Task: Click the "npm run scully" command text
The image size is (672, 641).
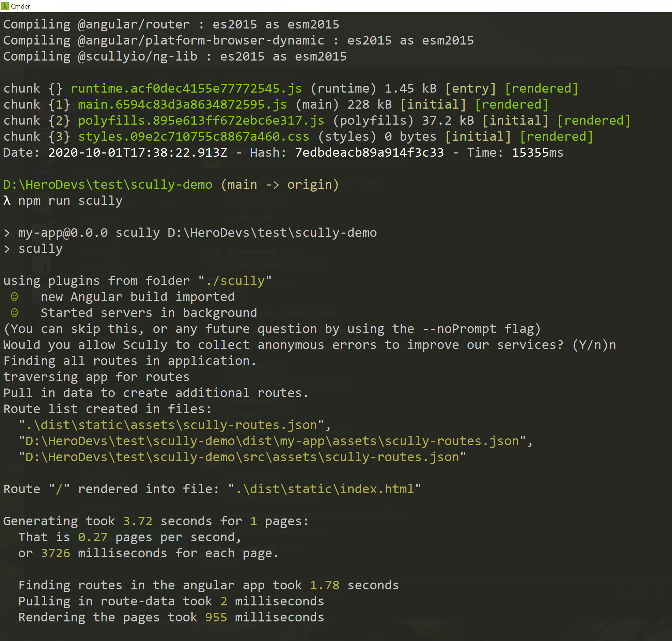Action: [x=71, y=200]
